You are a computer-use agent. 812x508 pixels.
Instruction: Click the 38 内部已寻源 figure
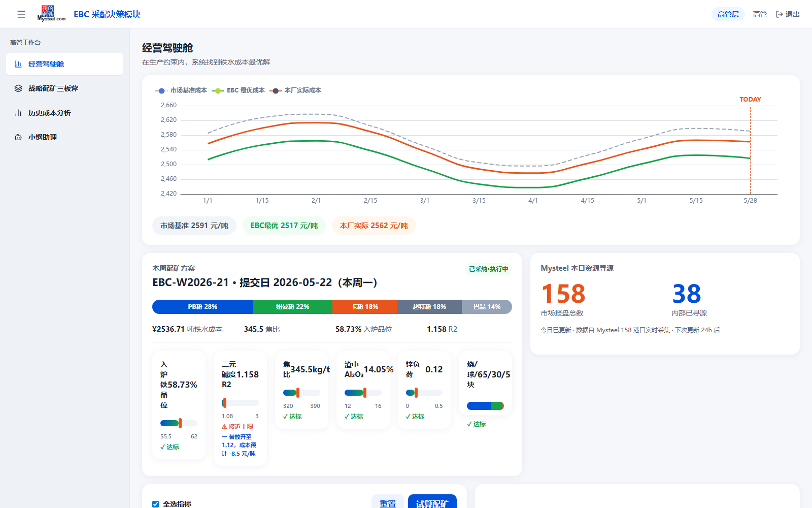(x=687, y=294)
